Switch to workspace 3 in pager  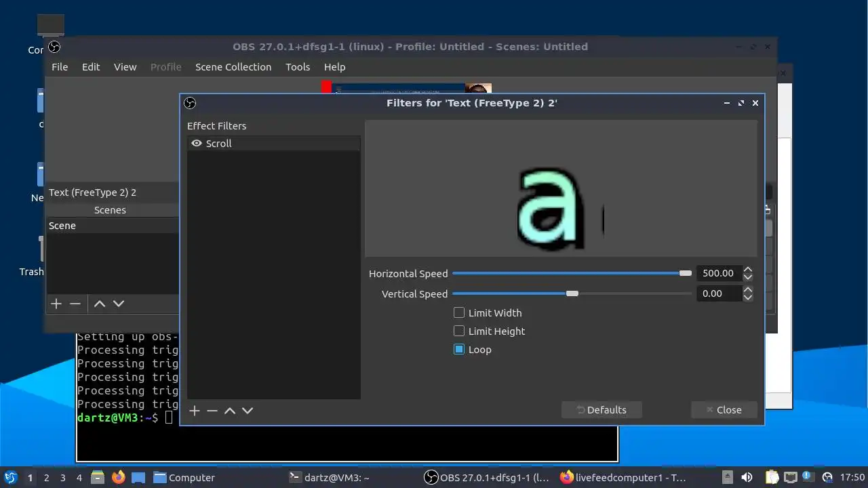click(x=62, y=478)
